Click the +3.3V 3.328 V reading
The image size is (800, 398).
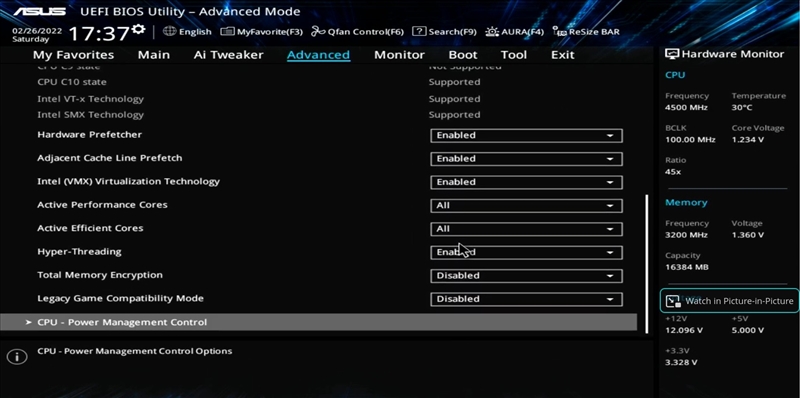[x=681, y=363]
